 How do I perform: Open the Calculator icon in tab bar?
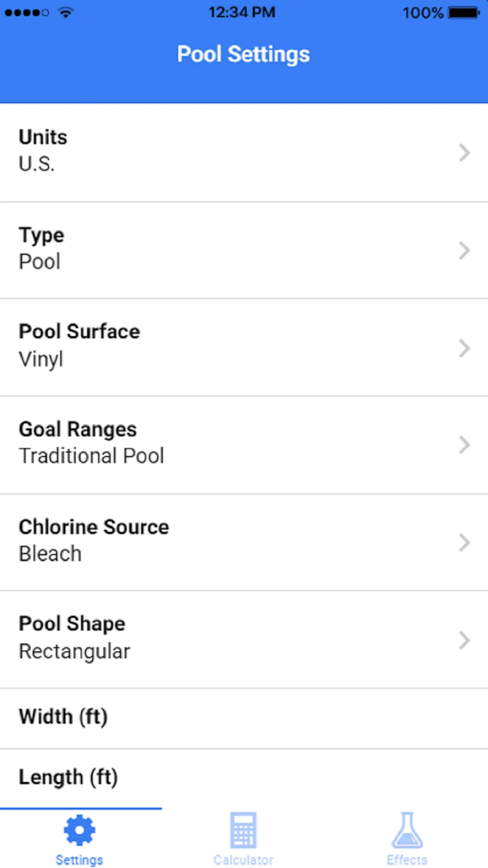[x=243, y=830]
